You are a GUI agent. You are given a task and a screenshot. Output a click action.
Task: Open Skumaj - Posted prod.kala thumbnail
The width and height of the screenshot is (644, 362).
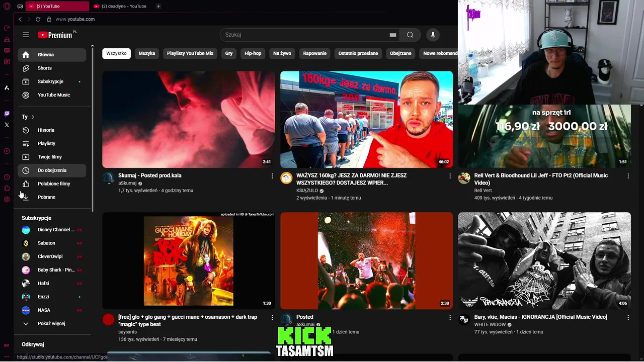point(189,119)
